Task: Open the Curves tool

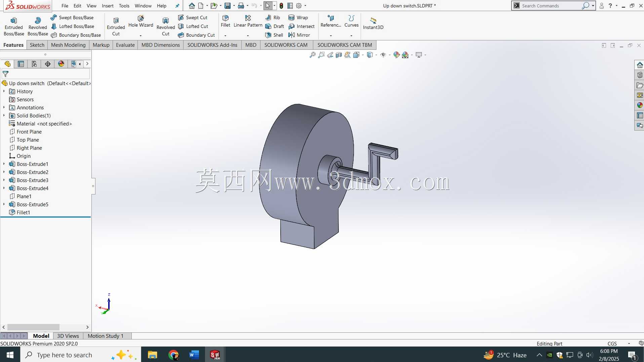Action: [352, 21]
